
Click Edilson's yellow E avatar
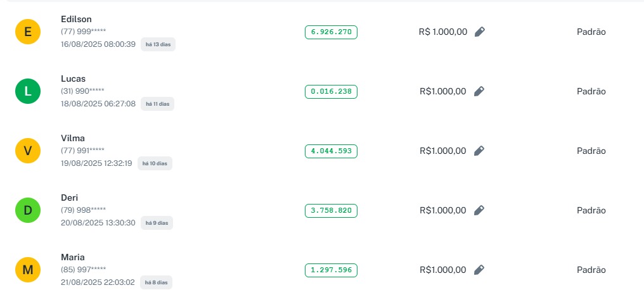click(28, 32)
